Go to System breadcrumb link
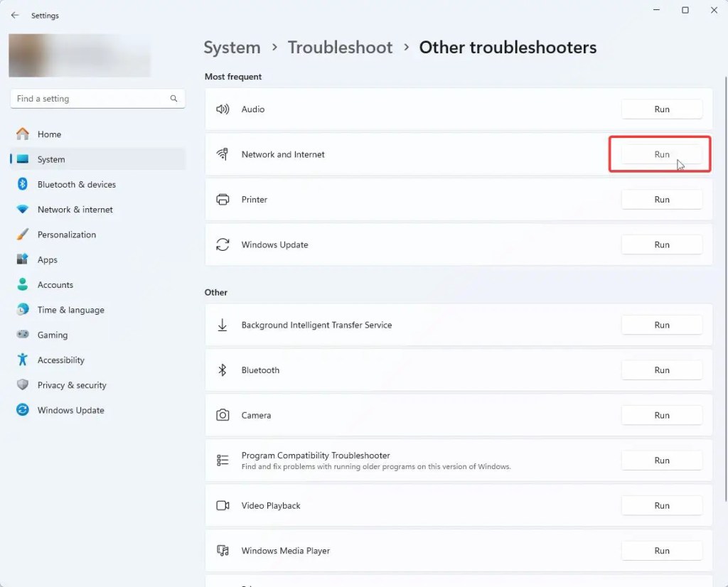The width and height of the screenshot is (728, 587). tap(232, 48)
